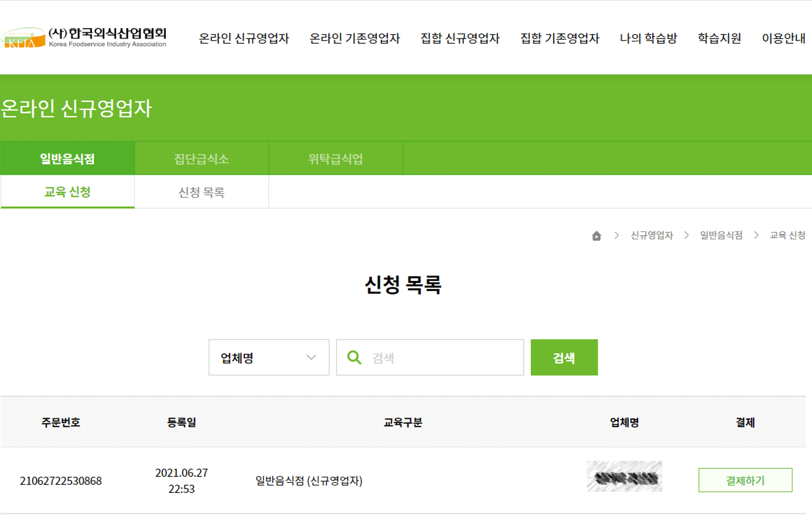Switch to the 위탁급식업 tab

click(336, 159)
